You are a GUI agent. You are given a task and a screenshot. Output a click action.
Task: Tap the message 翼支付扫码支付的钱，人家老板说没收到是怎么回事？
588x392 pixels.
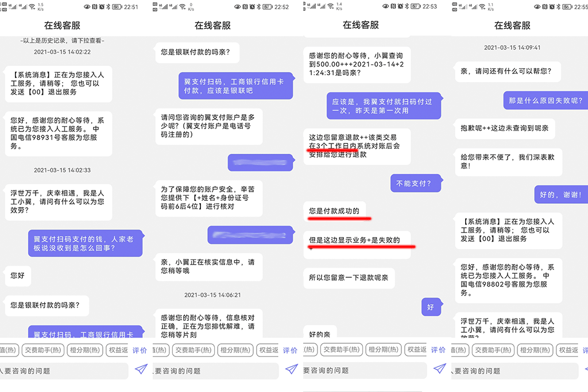[x=86, y=243]
